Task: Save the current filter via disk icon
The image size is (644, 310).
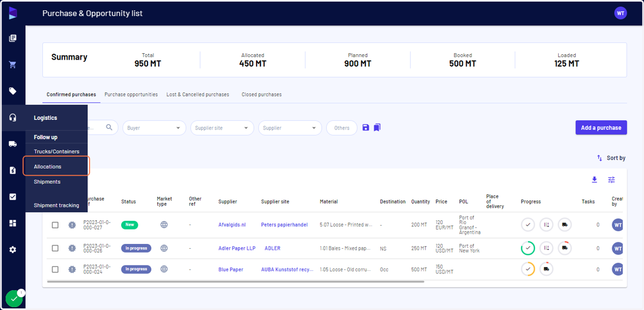Action: pyautogui.click(x=366, y=127)
